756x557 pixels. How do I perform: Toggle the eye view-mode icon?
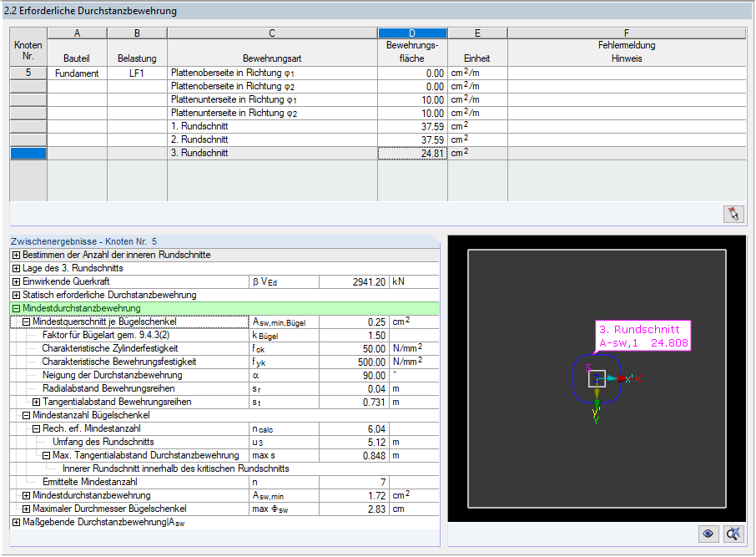(708, 534)
